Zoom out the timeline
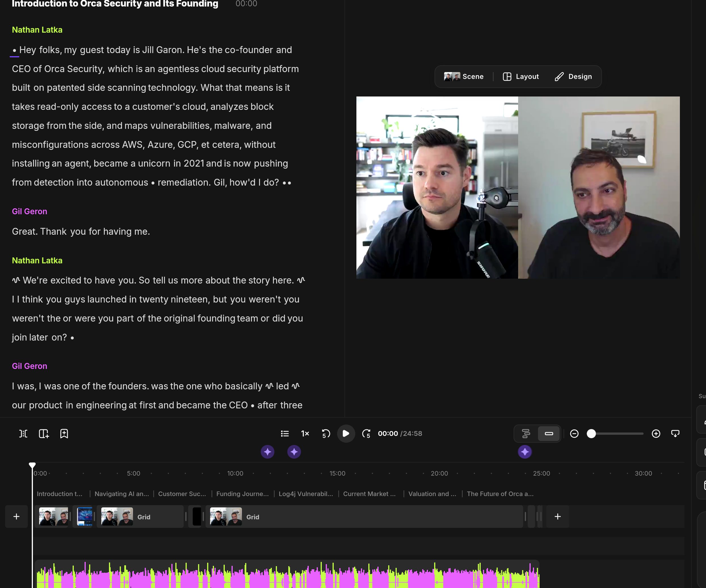Image resolution: width=706 pixels, height=588 pixels. [574, 434]
